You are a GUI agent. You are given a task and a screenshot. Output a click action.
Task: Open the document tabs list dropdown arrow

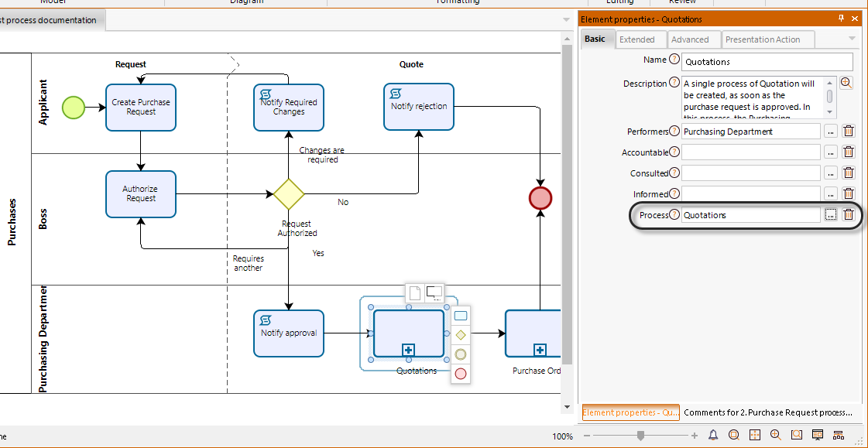point(566,20)
